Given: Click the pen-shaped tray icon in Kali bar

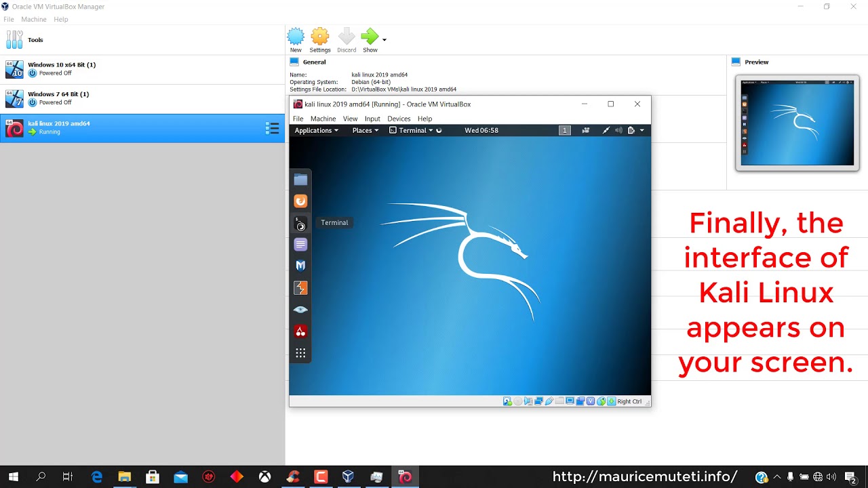Looking at the screenshot, I should click(606, 130).
